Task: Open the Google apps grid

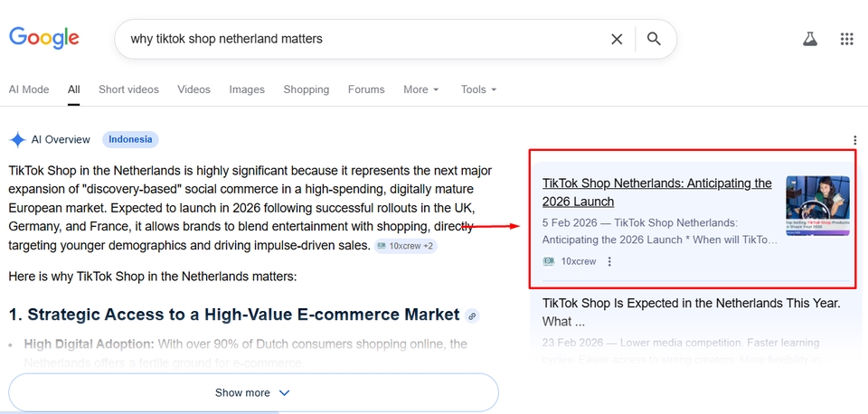Action: coord(846,39)
